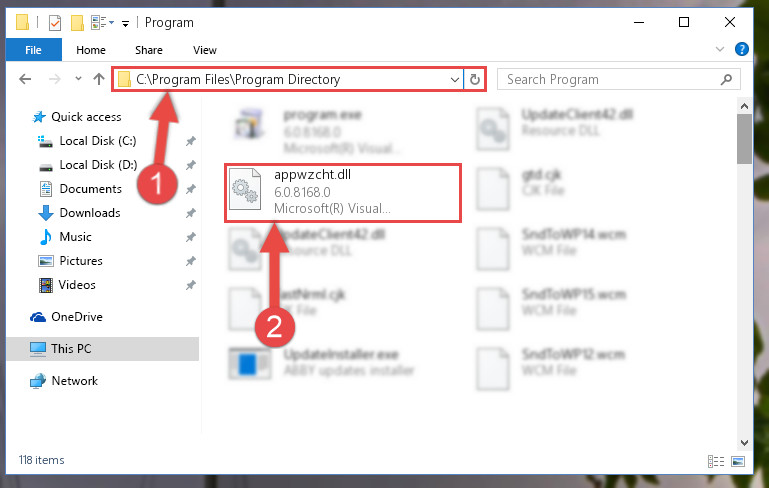Go back with the left arrow
The image size is (769, 488).
(25, 79)
